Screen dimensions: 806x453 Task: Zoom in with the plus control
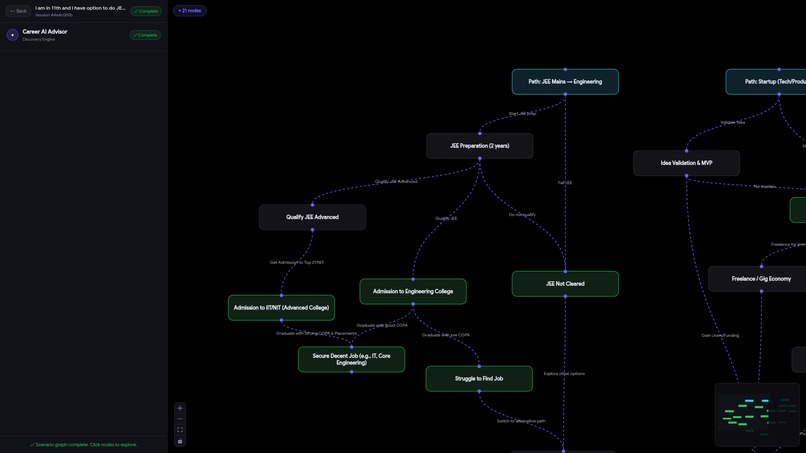180,408
